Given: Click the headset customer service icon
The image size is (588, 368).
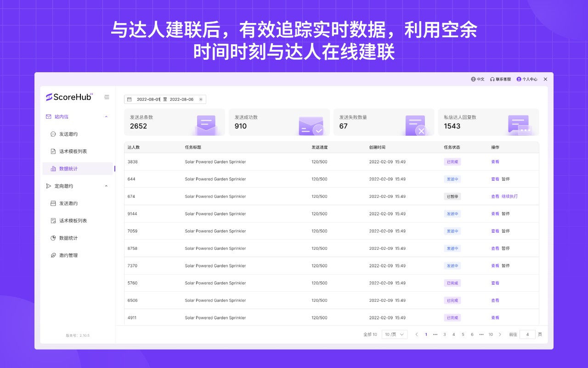Looking at the screenshot, I should pos(492,79).
